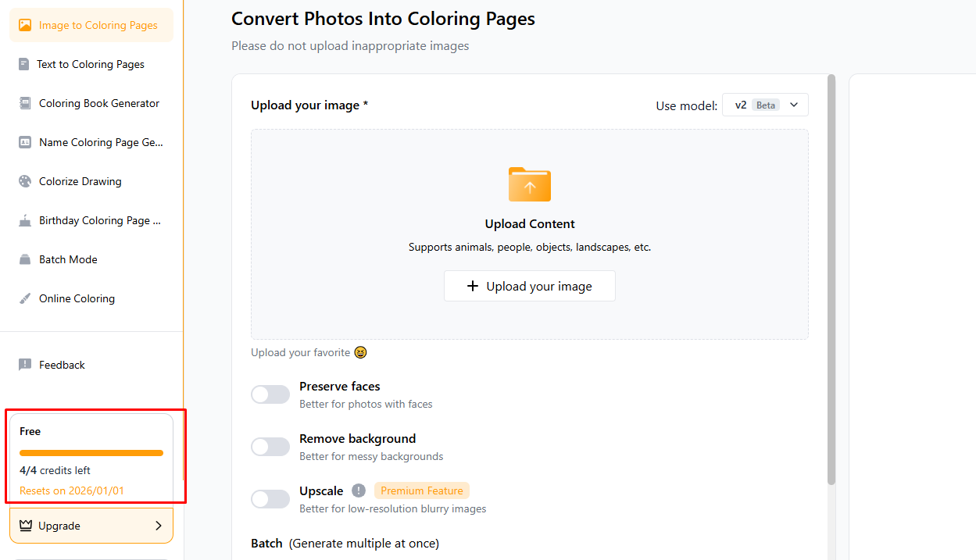The width and height of the screenshot is (976, 560).
Task: Toggle the Upscale switch
Action: pos(270,499)
